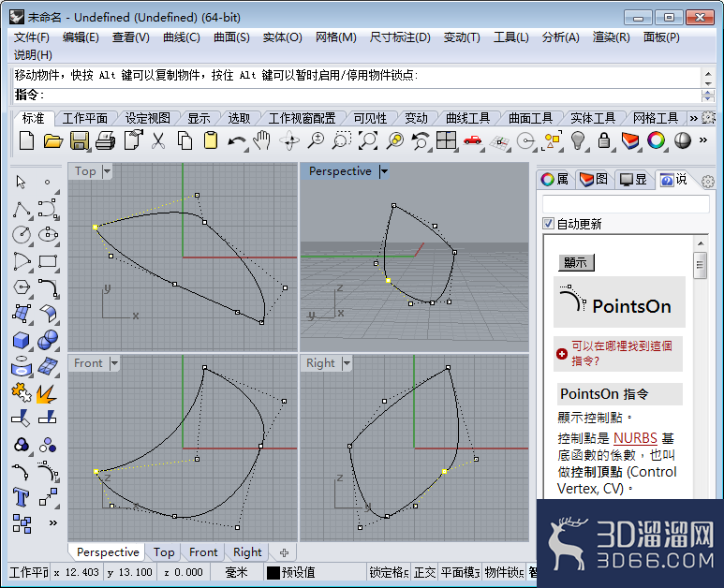Switch to the 曲线工具 toolbar tab
The image size is (724, 588).
point(467,119)
